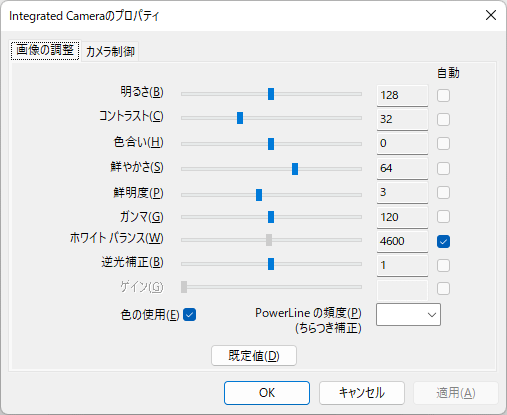Click the 既定値 button
Image resolution: width=507 pixels, height=415 pixels.
tap(254, 356)
